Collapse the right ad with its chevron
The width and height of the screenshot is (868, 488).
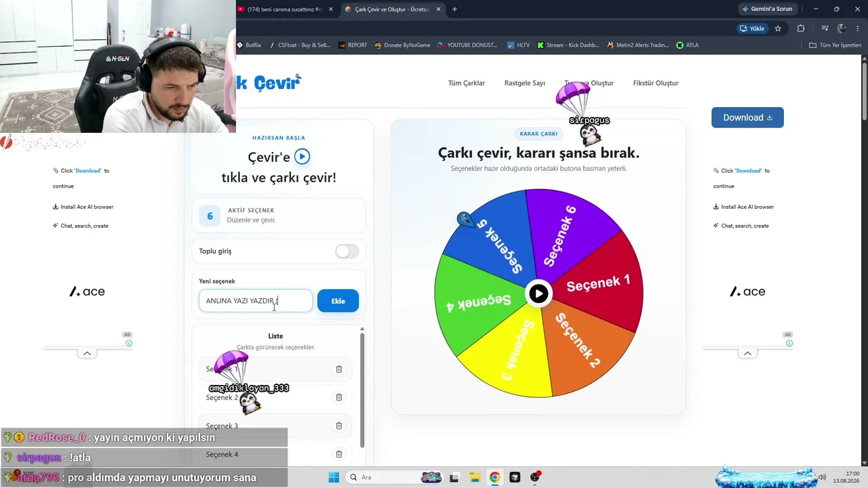tap(747, 353)
